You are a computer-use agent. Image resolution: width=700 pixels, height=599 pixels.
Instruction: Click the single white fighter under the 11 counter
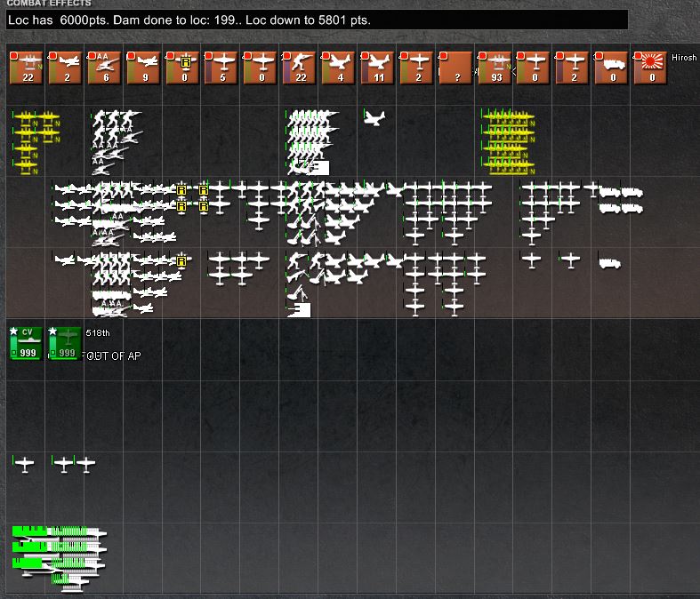click(374, 117)
